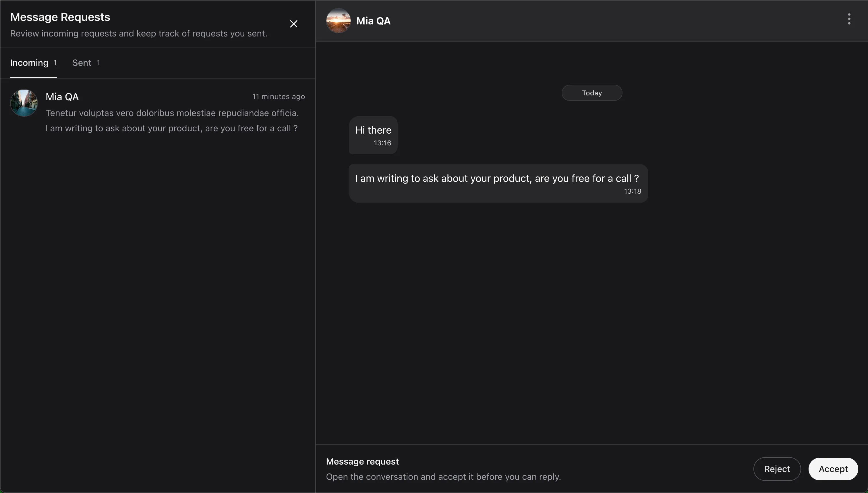Click the 13:18 message timestamp
Viewport: 868px width, 493px height.
pyautogui.click(x=633, y=191)
